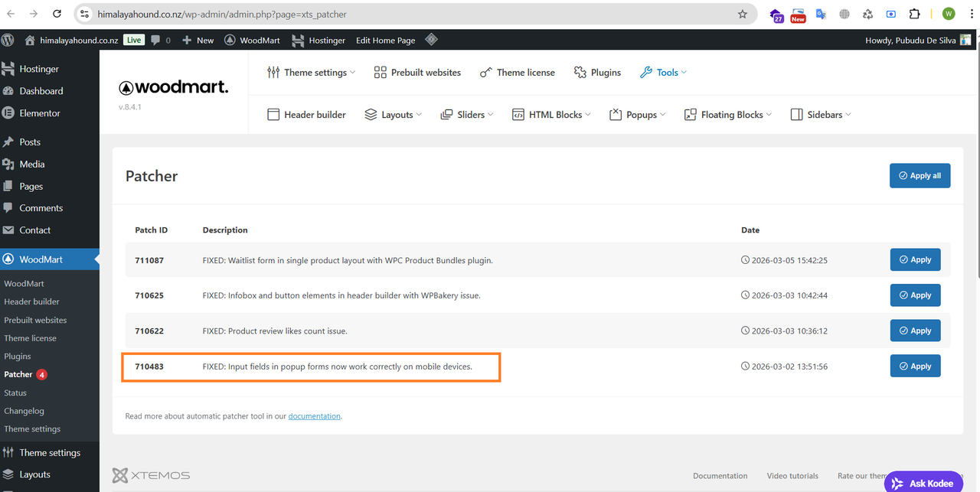Apply patch 710483
980x492 pixels.
915,366
